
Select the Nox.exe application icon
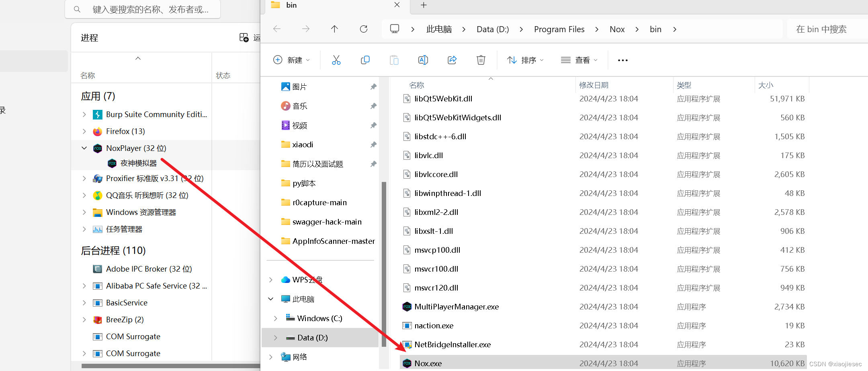pyautogui.click(x=407, y=363)
